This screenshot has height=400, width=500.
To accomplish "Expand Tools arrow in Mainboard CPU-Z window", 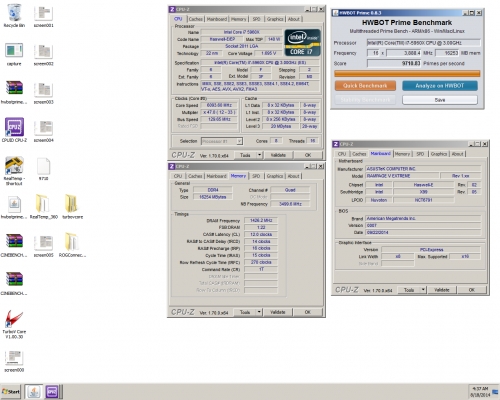I will pos(423,290).
